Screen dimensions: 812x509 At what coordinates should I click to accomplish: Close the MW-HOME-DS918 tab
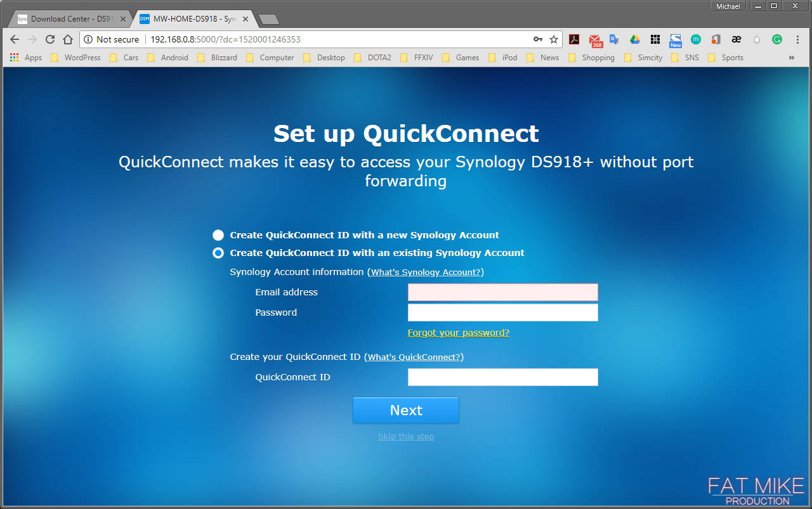(x=245, y=19)
